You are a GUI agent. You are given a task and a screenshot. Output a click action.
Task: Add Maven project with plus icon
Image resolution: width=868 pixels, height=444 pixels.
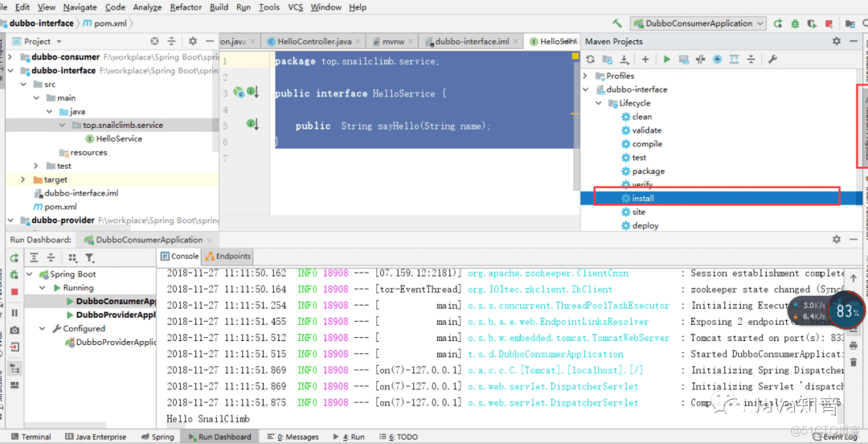point(645,60)
